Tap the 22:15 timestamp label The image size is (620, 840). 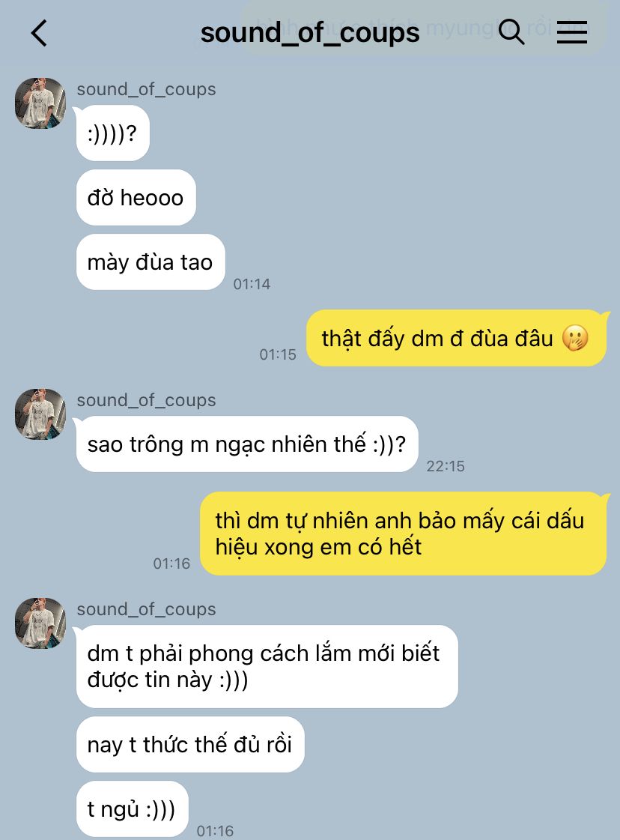point(446,466)
